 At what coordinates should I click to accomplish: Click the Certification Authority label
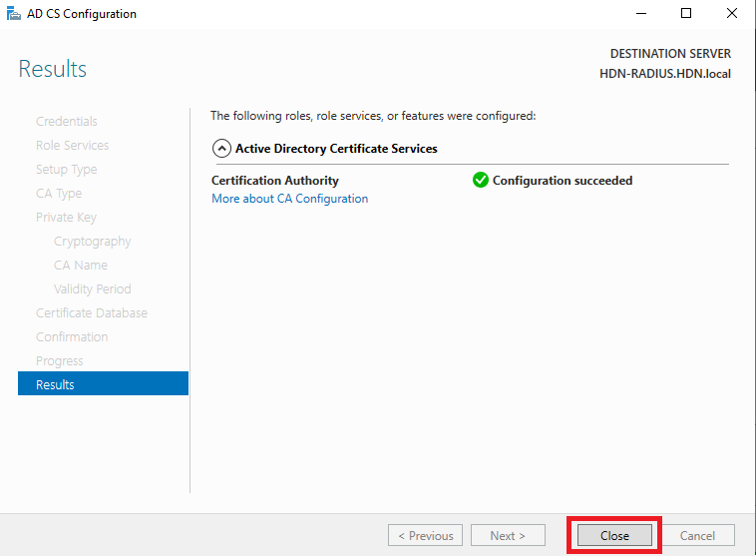(x=275, y=180)
